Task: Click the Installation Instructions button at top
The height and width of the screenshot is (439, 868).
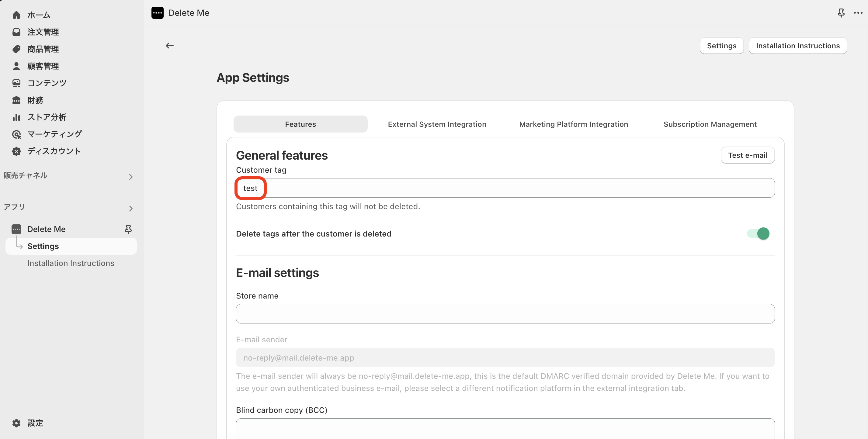Action: click(797, 46)
